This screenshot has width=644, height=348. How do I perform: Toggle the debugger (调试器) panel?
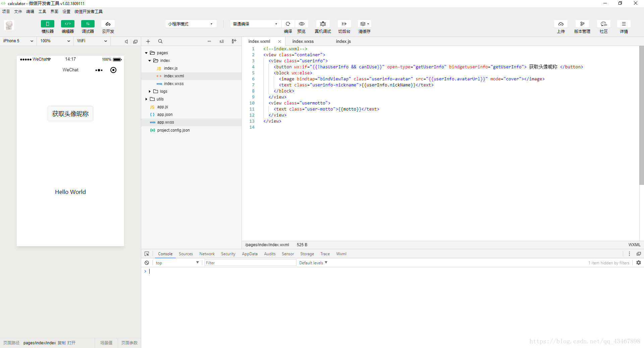(88, 24)
